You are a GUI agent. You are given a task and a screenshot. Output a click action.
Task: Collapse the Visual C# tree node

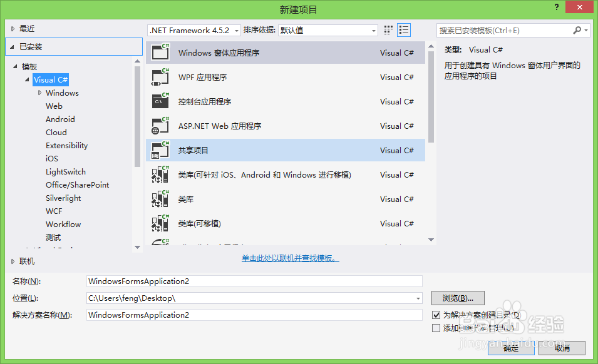pos(27,79)
